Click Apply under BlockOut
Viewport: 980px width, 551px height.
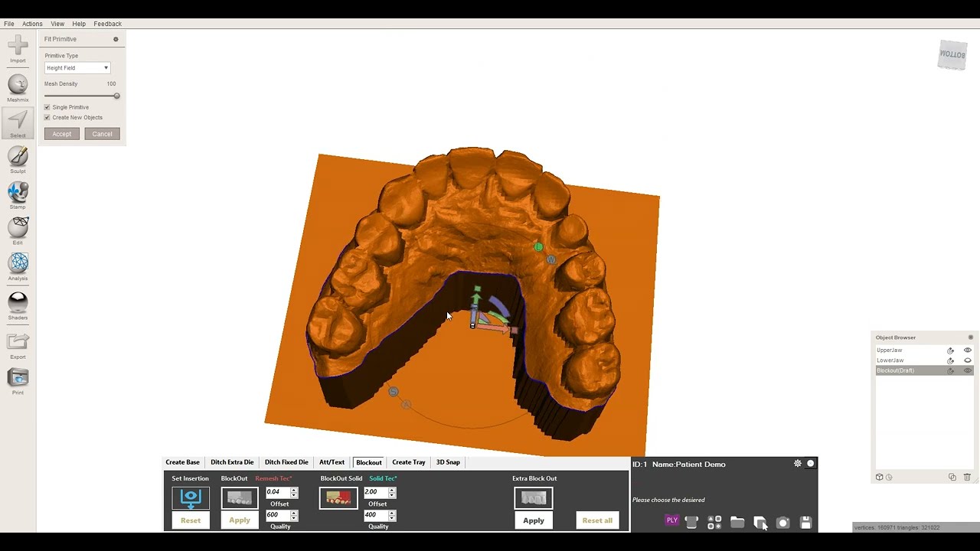[x=240, y=520]
